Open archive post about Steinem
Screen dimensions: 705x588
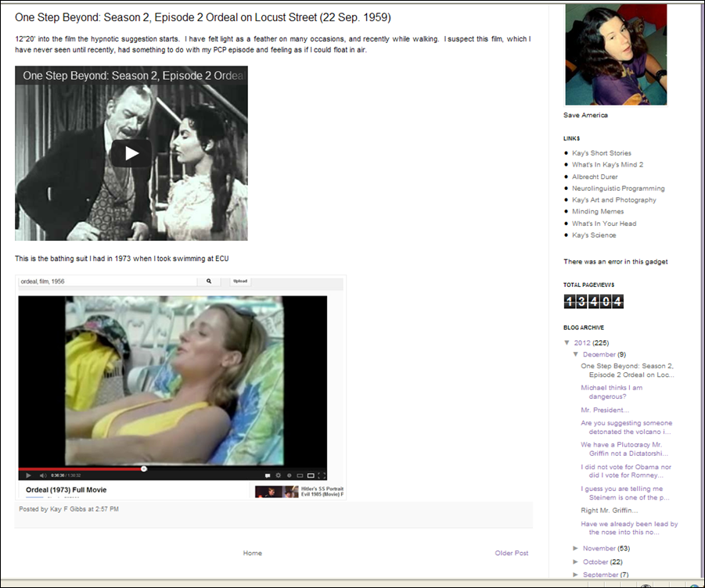tap(625, 493)
